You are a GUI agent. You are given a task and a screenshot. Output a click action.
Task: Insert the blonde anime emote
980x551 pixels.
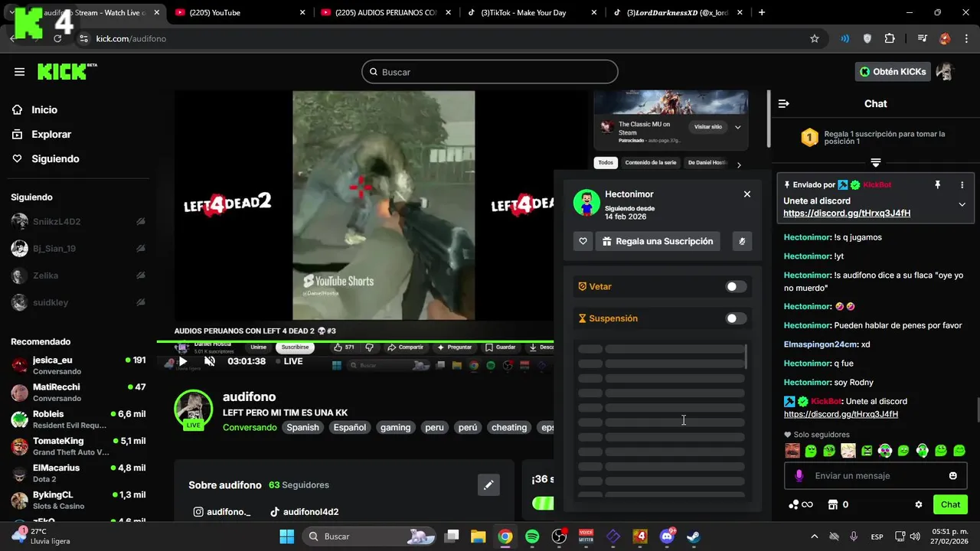pyautogui.click(x=848, y=451)
